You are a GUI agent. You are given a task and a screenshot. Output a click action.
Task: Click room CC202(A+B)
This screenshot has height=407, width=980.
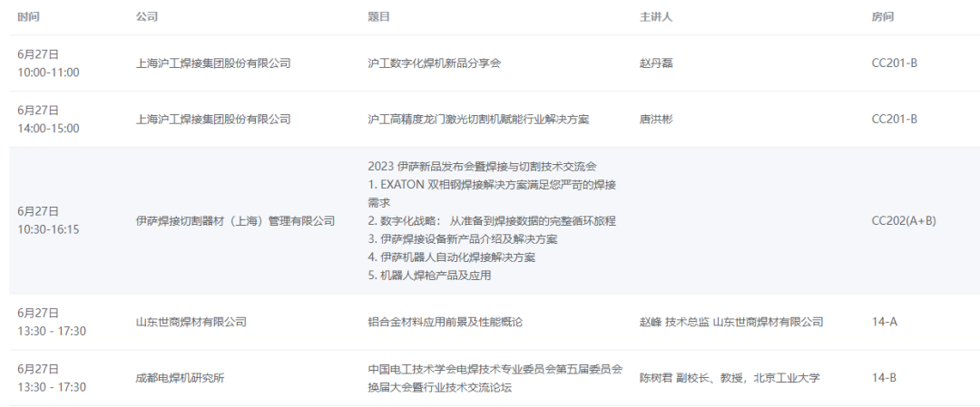[x=904, y=220]
